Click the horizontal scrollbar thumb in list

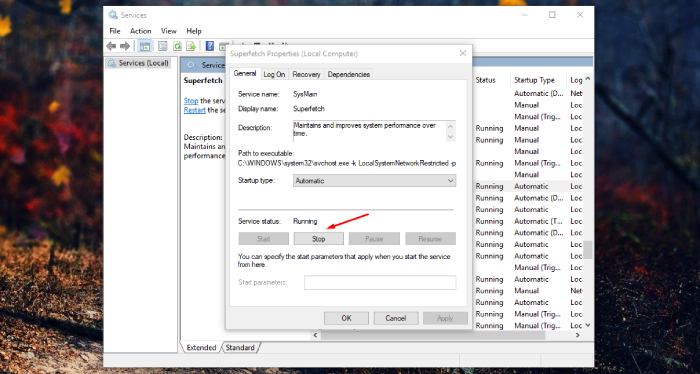[x=433, y=335]
